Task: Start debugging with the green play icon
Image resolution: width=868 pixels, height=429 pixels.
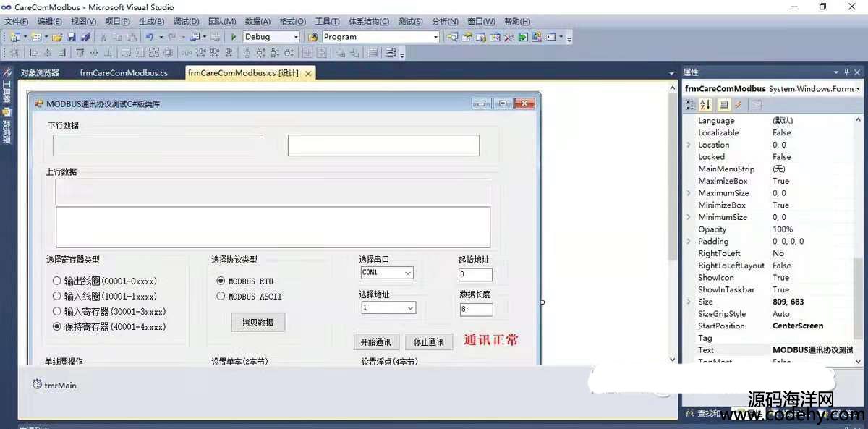Action: tap(234, 37)
